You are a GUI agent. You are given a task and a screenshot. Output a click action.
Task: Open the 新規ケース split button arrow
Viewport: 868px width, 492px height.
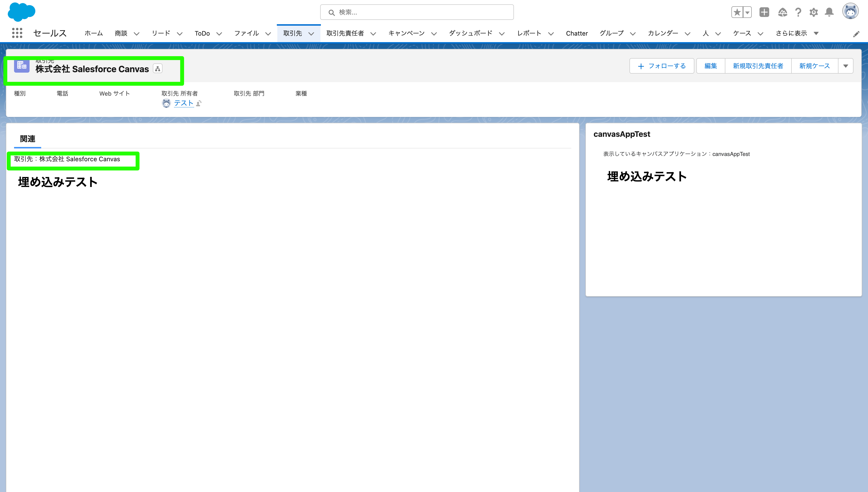pos(845,66)
